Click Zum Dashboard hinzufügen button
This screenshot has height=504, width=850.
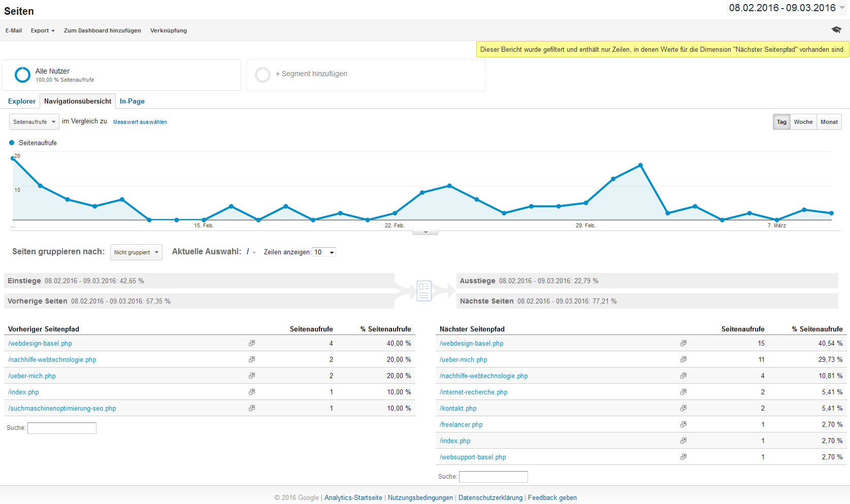102,30
